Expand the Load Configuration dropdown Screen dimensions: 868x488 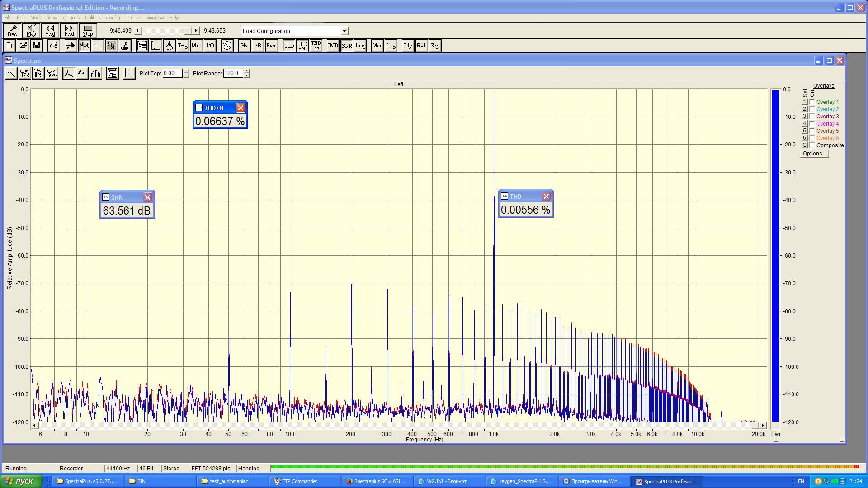[x=344, y=31]
